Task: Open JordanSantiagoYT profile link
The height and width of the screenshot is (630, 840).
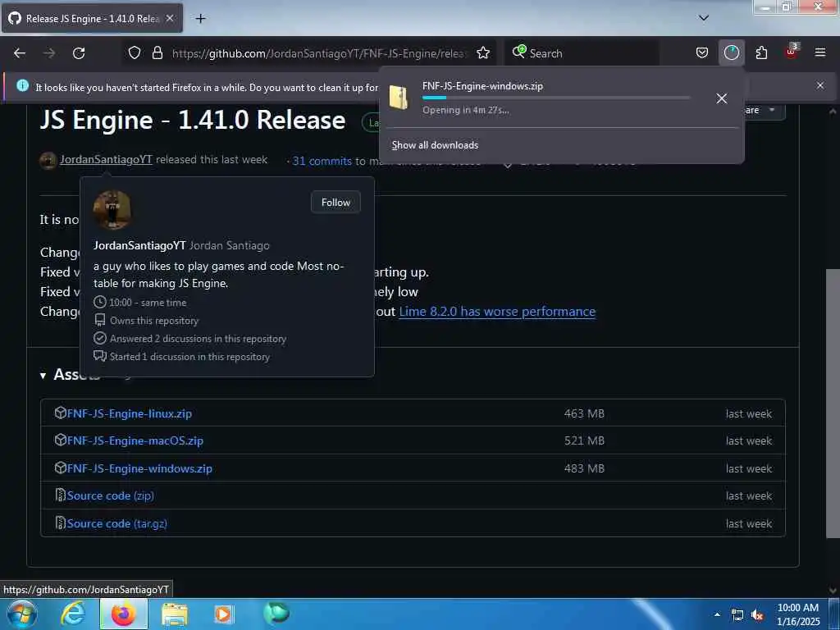Action: click(x=106, y=160)
